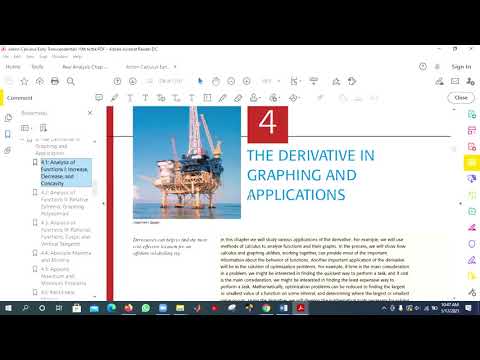480x360 pixels.
Task: Click the oil platform chapter image
Action: (187, 162)
